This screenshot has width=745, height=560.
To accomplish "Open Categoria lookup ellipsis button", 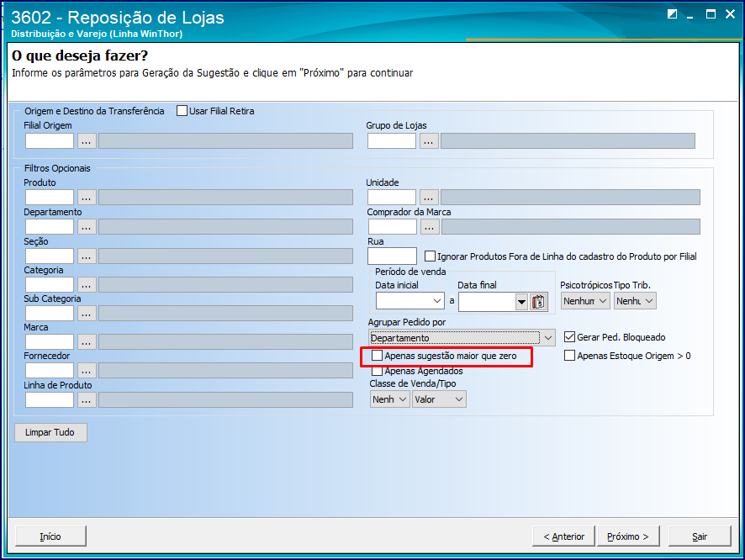I will [87, 284].
